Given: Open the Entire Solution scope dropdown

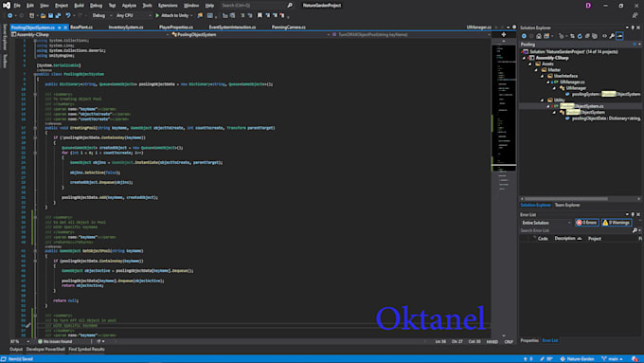Looking at the screenshot, I should (546, 223).
